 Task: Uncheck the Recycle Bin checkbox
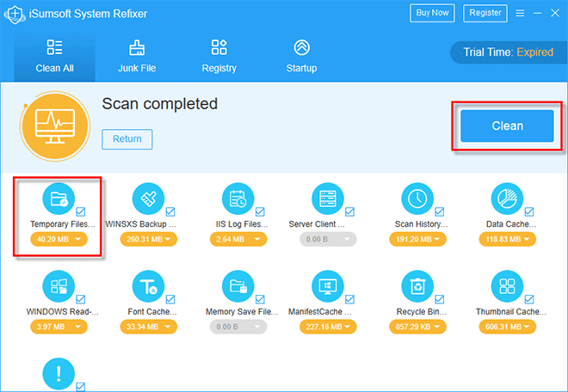click(440, 299)
